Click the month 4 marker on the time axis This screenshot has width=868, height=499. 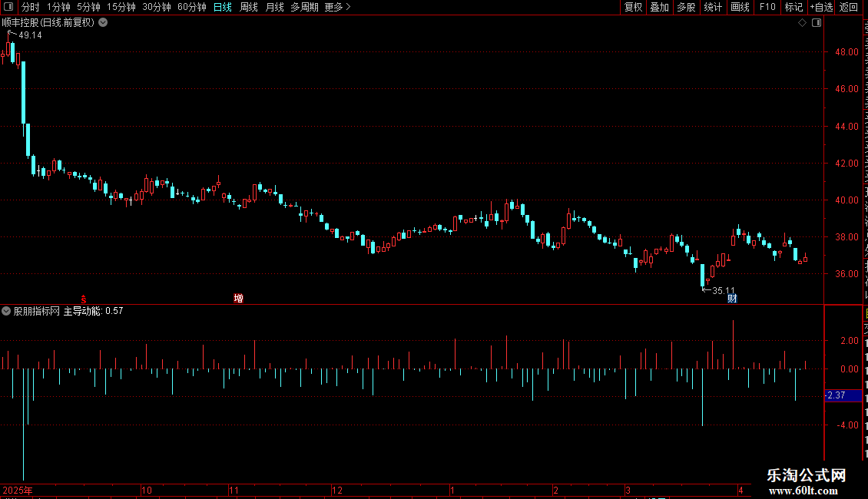(740, 490)
